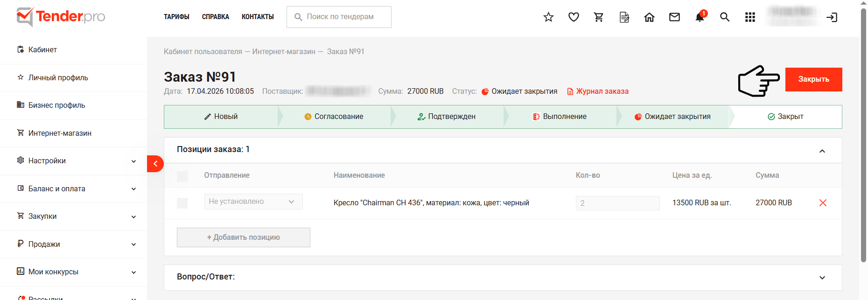Click Интернет-магазин breadcrumb link
The height and width of the screenshot is (300, 868).
coord(284,52)
